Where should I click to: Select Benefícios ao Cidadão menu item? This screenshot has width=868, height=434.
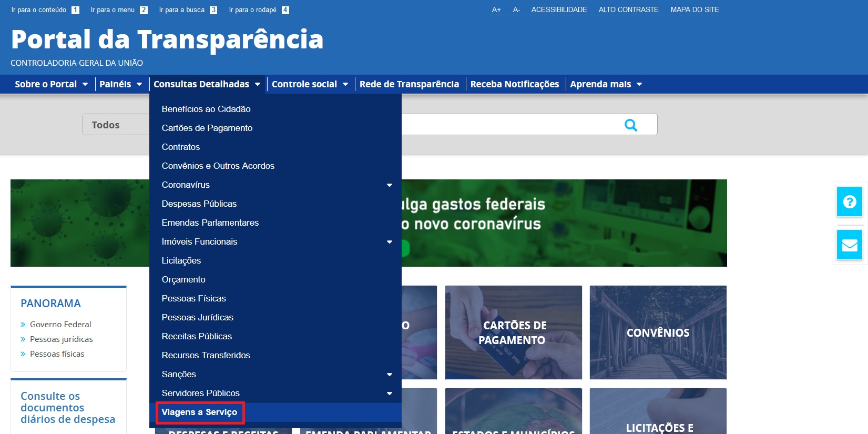[206, 109]
